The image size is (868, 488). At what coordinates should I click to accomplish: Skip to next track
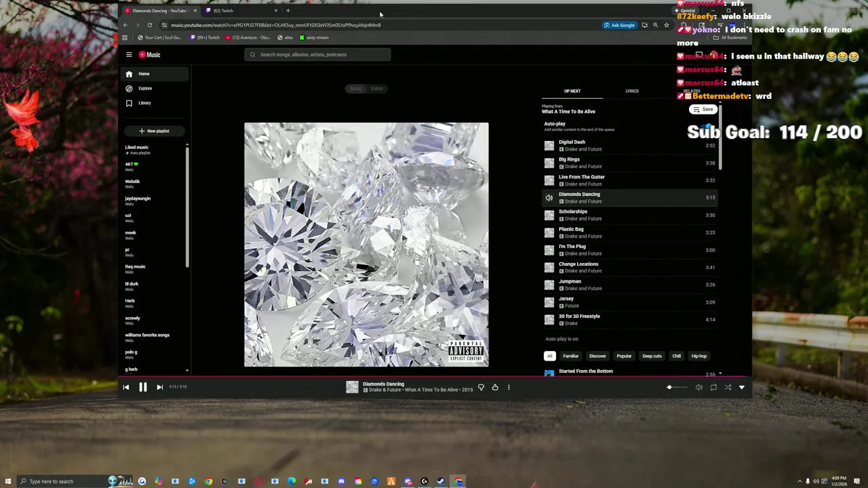pyautogui.click(x=159, y=387)
